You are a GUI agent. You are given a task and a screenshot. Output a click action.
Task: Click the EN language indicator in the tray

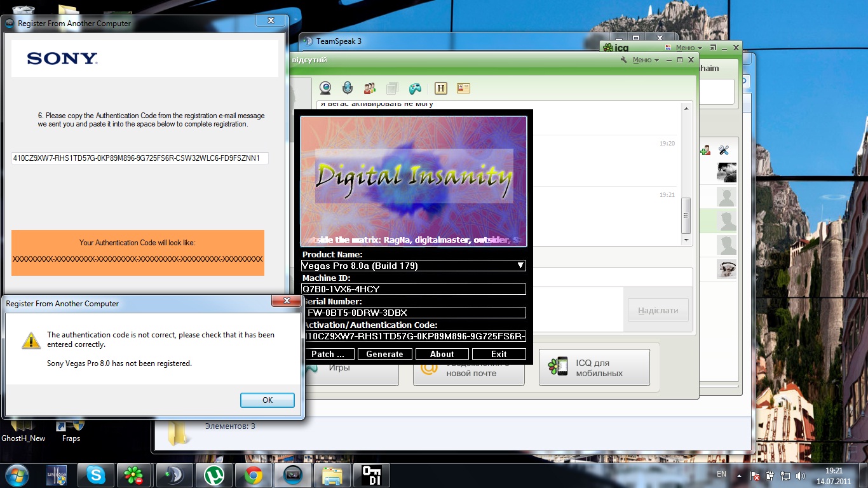(721, 474)
